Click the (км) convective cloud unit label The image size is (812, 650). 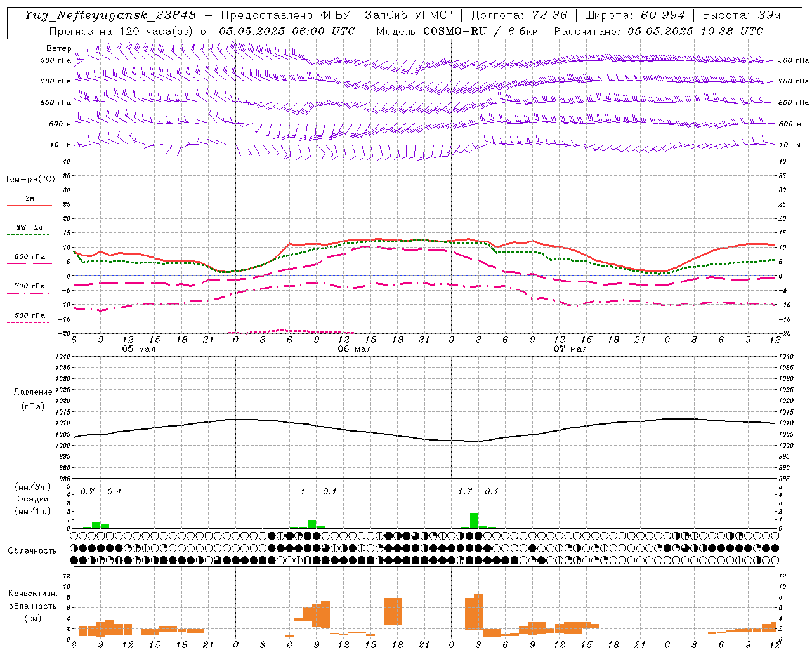click(x=32, y=618)
